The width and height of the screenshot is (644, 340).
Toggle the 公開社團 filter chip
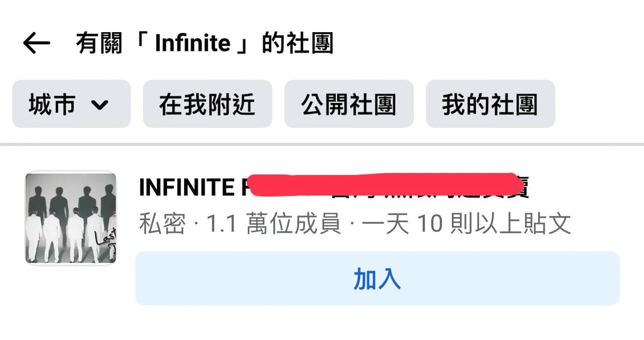tap(350, 104)
